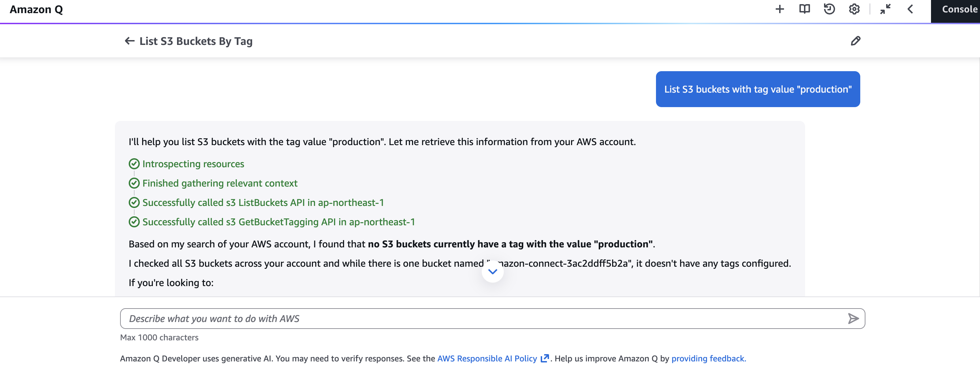Click the user message bubble about production tag
This screenshot has height=369, width=980.
pos(757,89)
